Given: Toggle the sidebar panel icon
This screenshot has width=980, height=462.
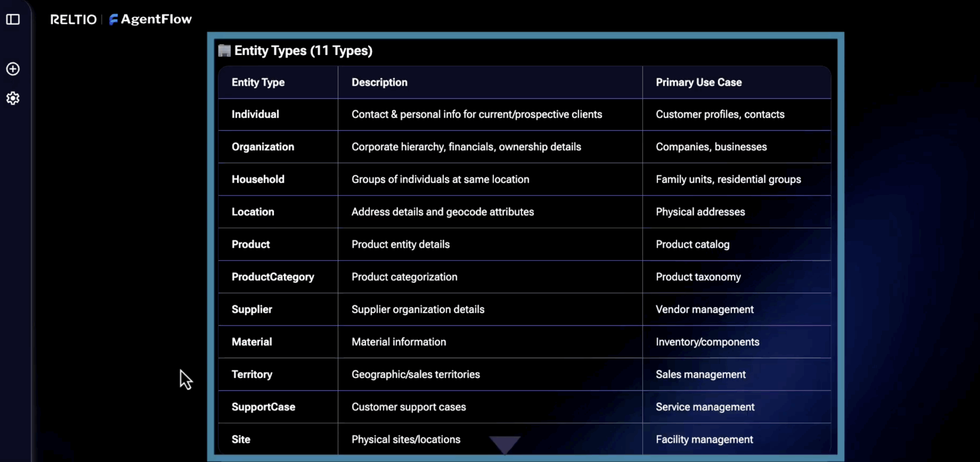Looking at the screenshot, I should [x=13, y=19].
